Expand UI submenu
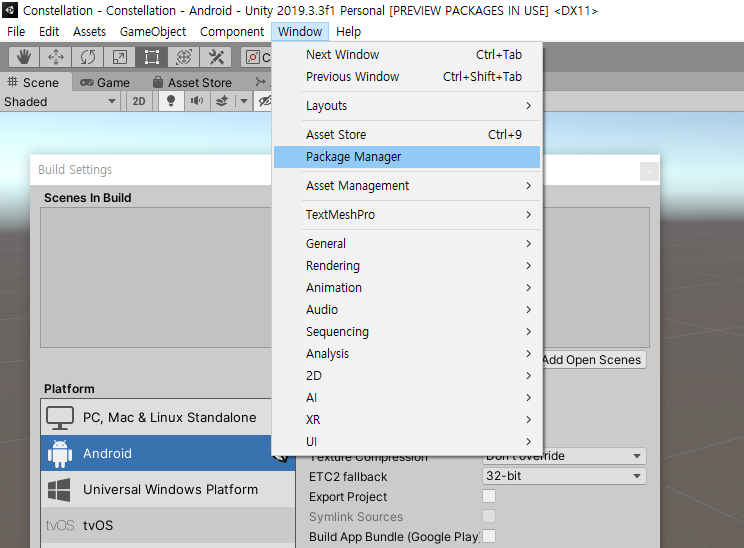This screenshot has height=548, width=744. pyautogui.click(x=407, y=441)
